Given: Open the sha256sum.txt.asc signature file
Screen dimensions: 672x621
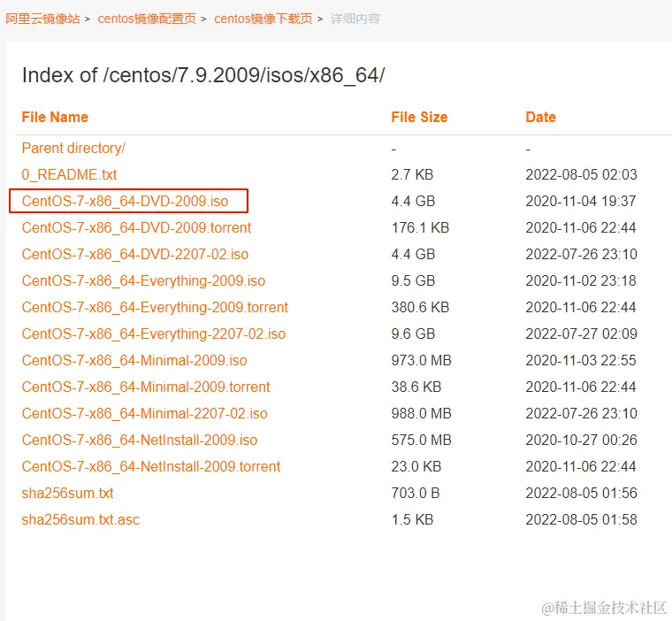Looking at the screenshot, I should 80,520.
